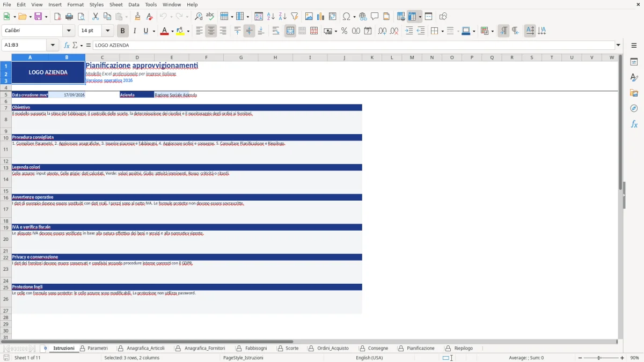Open the Select Function dropdown arrow
The image size is (644, 362).
[x=80, y=46]
